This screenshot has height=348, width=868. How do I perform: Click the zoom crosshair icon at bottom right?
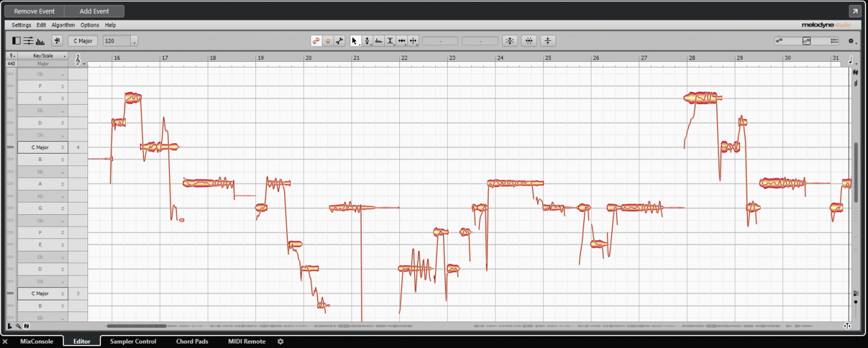(848, 326)
